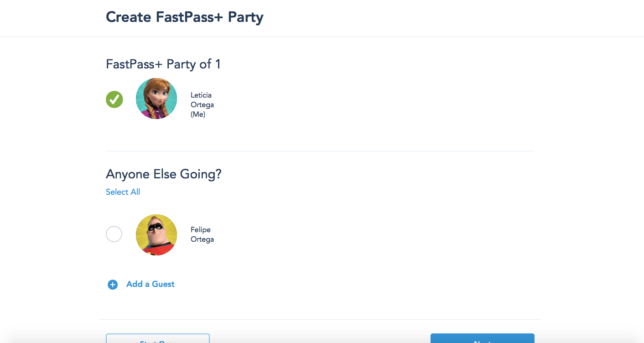The height and width of the screenshot is (343, 644).
Task: Click the 'Leticia Ortega (Me)' name label
Action: click(202, 105)
